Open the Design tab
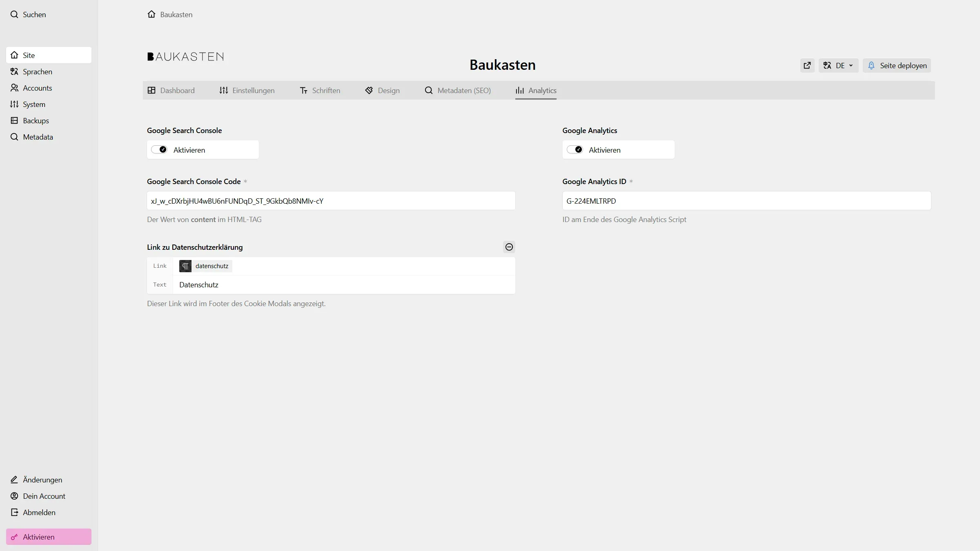The width and height of the screenshot is (980, 551). point(382,90)
